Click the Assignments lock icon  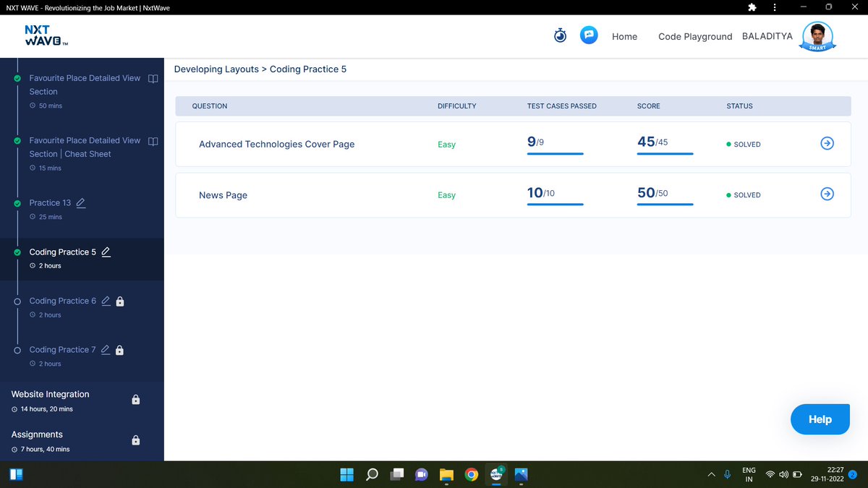(x=136, y=440)
